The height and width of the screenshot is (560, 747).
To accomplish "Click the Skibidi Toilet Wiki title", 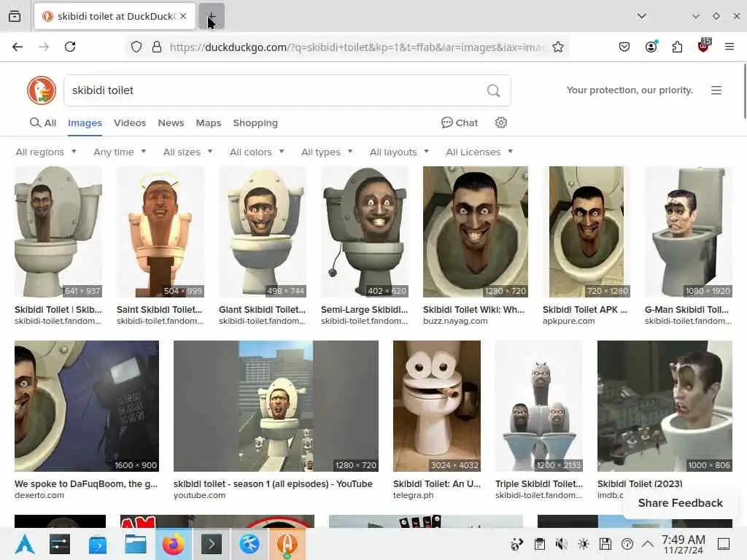I will point(473,309).
